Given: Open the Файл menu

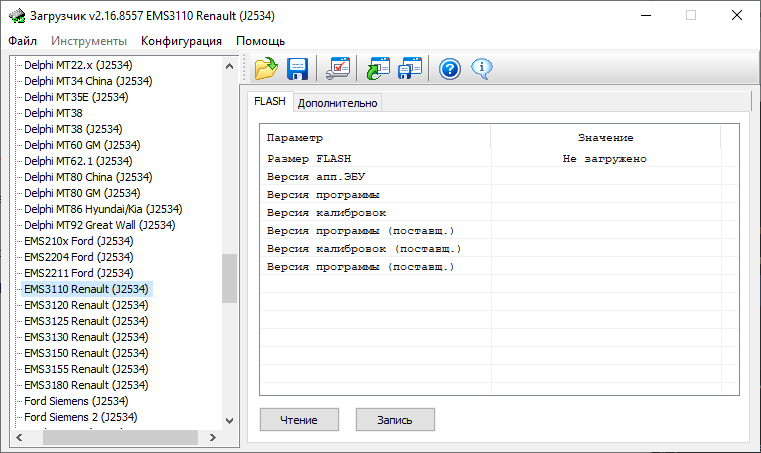Looking at the screenshot, I should pos(22,41).
